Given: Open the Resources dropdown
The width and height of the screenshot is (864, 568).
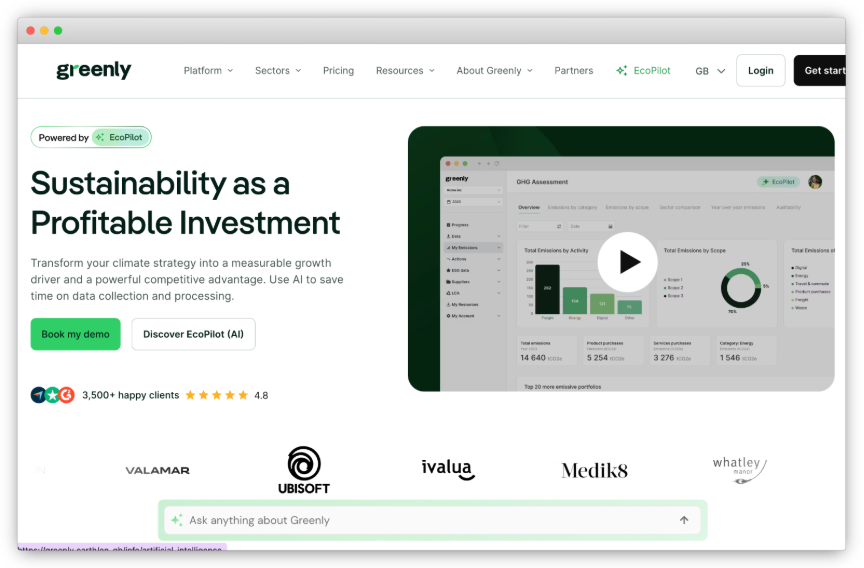Looking at the screenshot, I should [405, 71].
